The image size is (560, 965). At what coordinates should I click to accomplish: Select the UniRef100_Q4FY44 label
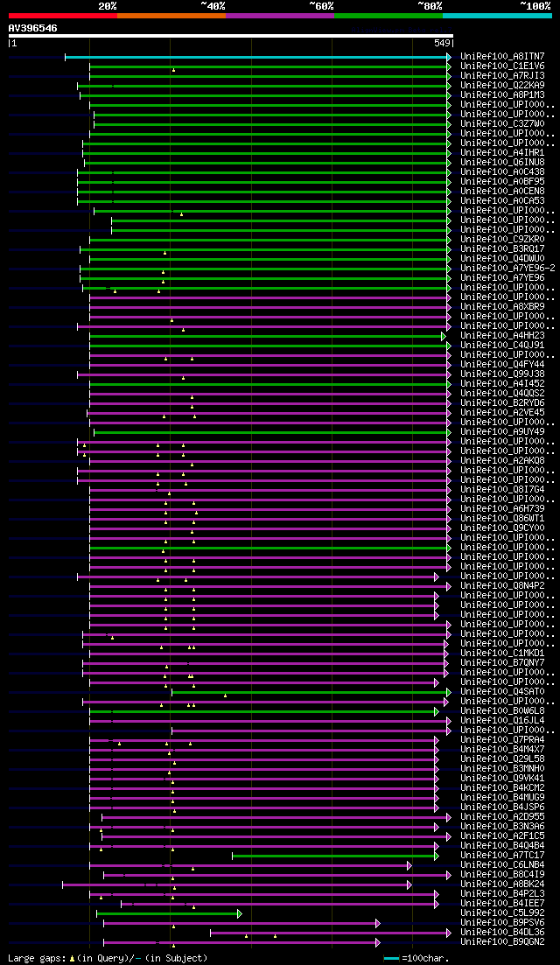point(502,364)
